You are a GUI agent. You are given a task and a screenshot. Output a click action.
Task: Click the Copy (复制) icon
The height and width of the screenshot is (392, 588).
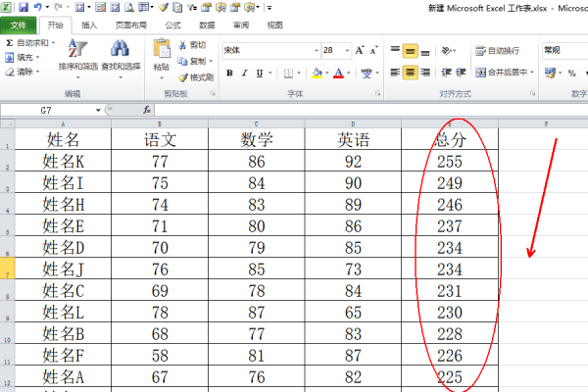pos(182,61)
